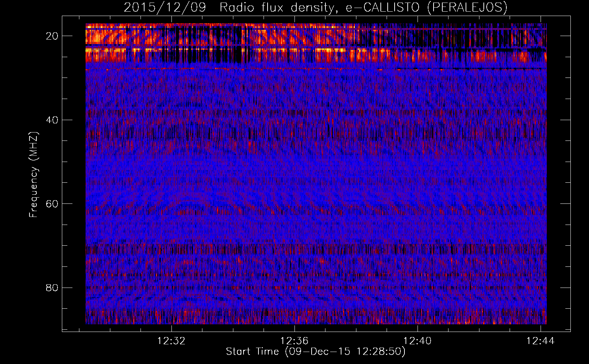The width and height of the screenshot is (589, 364).
Task: Click the 60 frequency tick label
Action: [x=52, y=204]
